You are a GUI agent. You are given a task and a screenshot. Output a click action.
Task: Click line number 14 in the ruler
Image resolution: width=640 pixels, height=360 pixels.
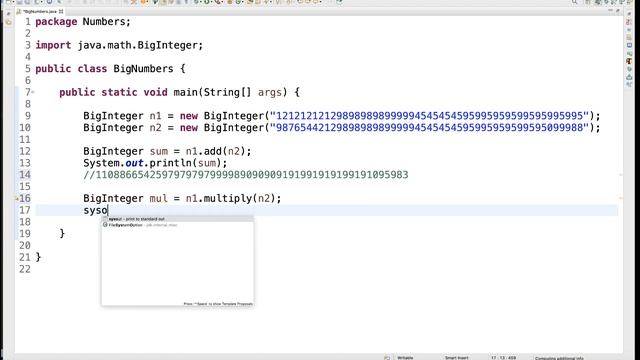click(25, 175)
